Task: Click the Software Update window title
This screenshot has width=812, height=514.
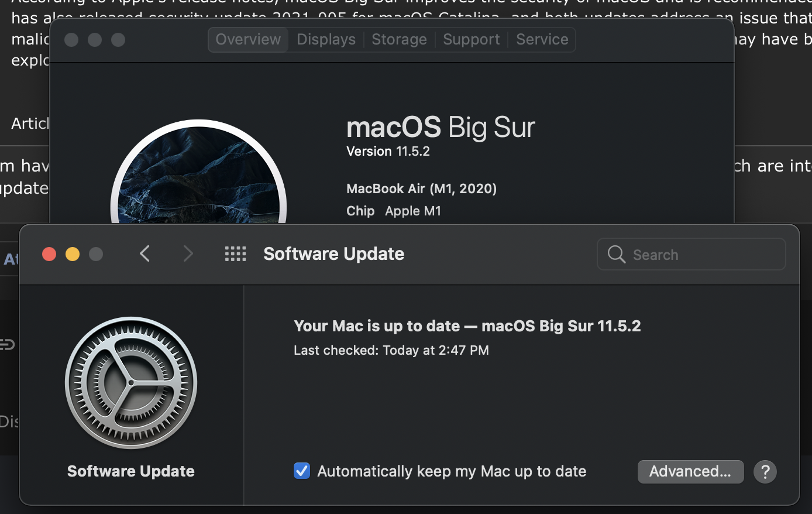Action: point(334,253)
